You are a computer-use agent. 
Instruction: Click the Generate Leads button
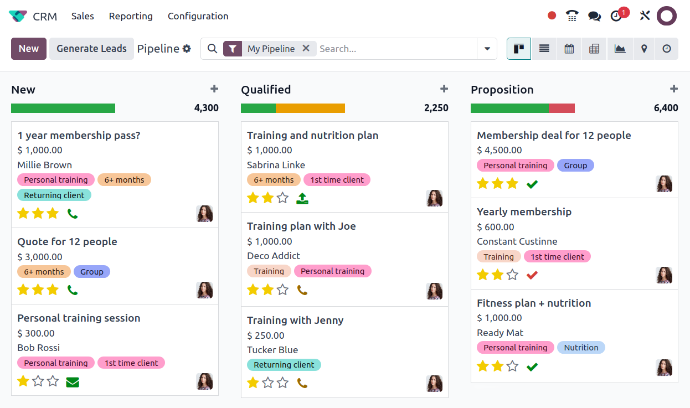91,48
